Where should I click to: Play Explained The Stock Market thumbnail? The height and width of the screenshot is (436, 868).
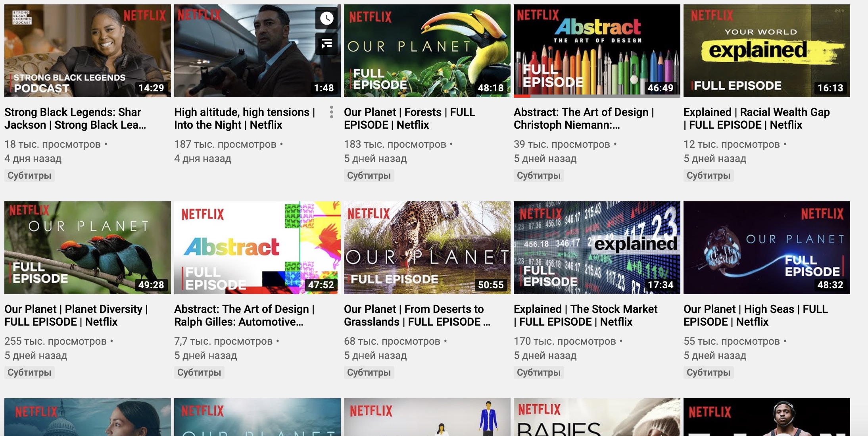(x=597, y=247)
